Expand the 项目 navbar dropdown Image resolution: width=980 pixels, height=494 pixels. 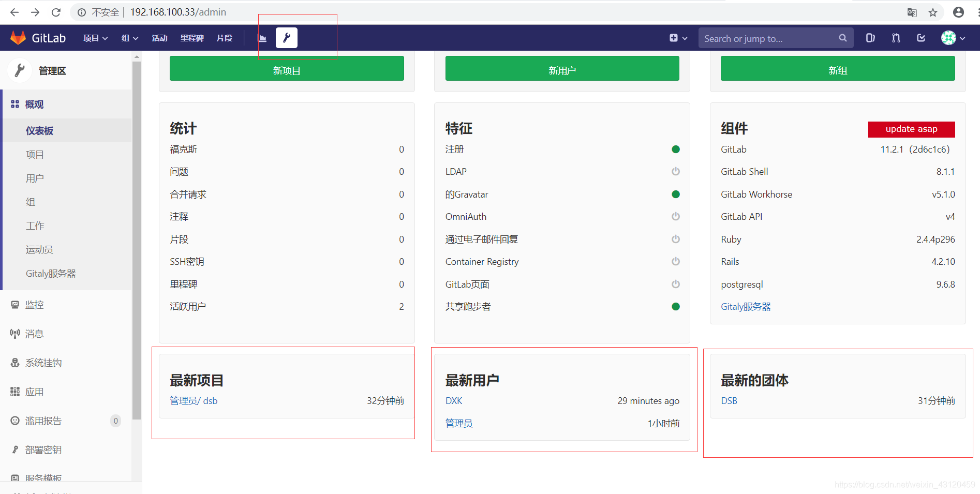(x=96, y=38)
